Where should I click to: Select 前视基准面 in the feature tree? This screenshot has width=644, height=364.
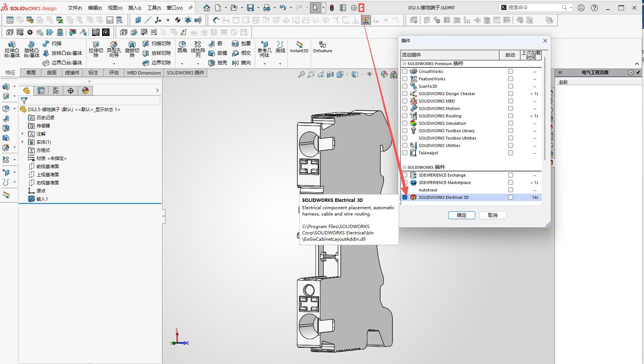click(48, 167)
